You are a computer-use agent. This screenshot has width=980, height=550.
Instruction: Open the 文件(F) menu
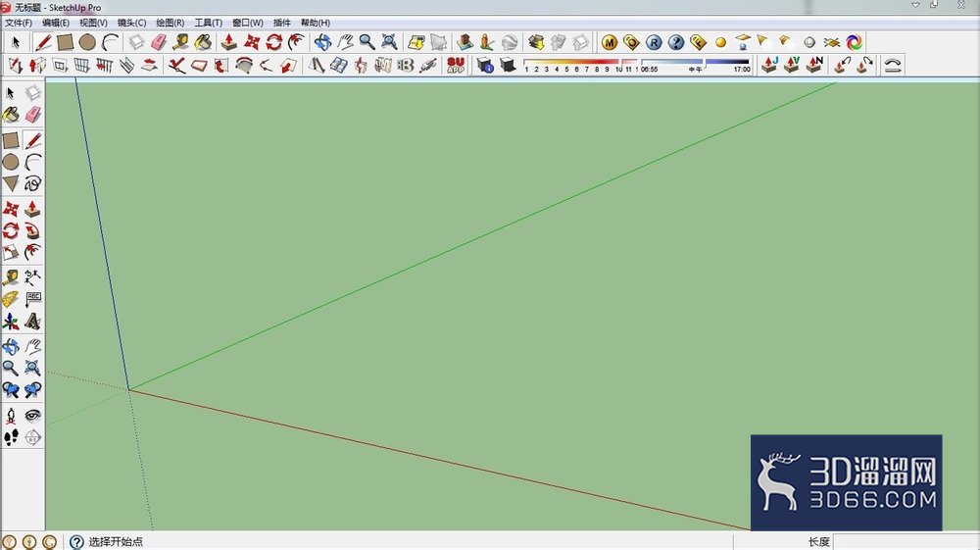(18, 23)
